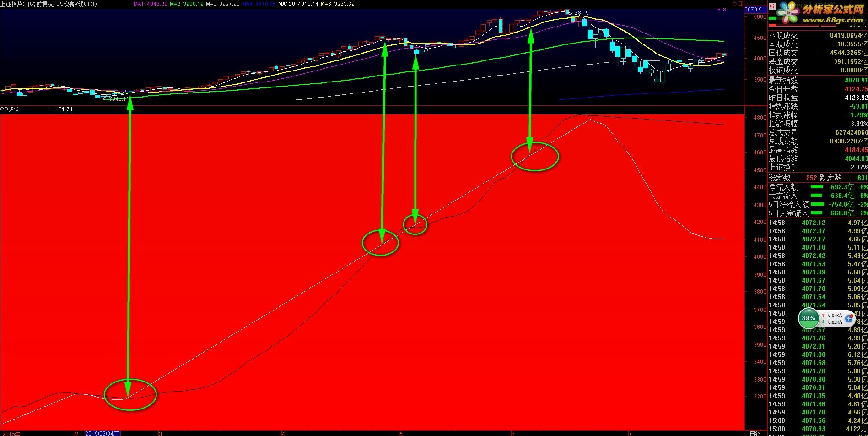Click the upload speed 0.07K/s indicator
The width and height of the screenshot is (868, 436).
pyautogui.click(x=832, y=316)
